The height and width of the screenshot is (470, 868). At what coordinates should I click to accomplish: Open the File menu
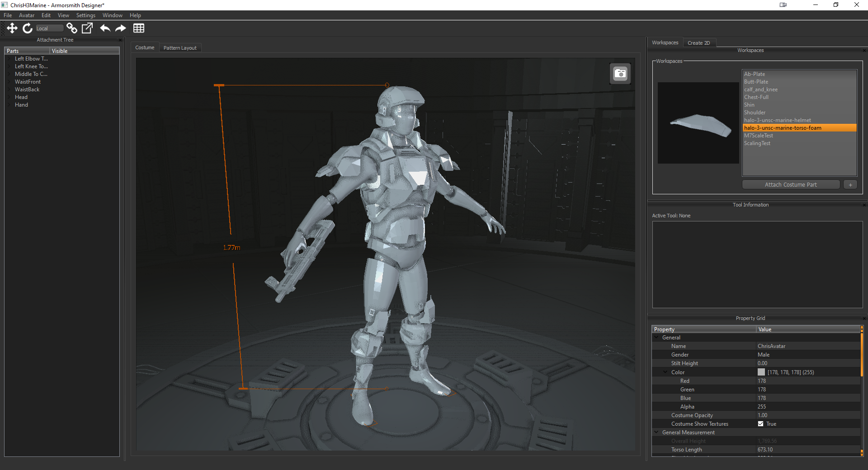8,15
